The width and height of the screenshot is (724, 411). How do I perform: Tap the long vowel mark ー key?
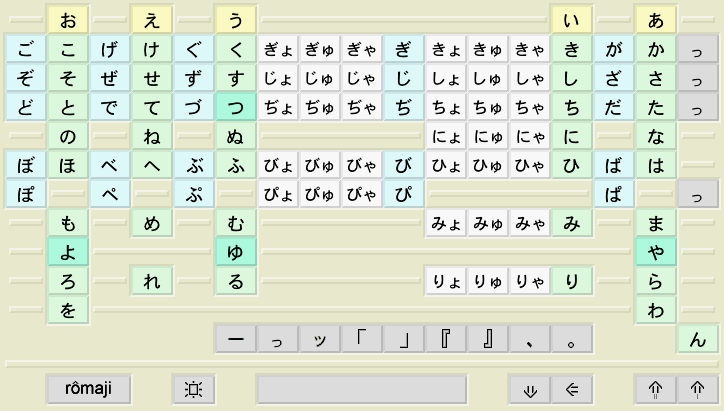tap(235, 339)
